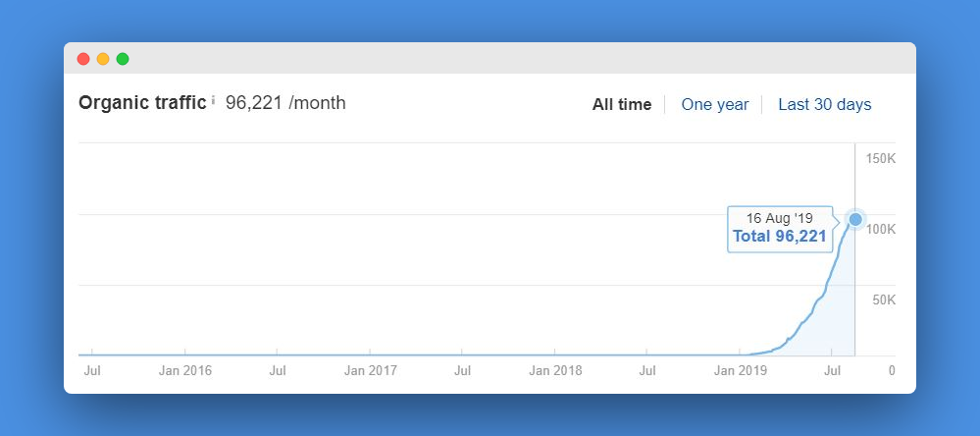Click the Jan 2016 axis label
This screenshot has width=980, height=436.
pyautogui.click(x=184, y=370)
